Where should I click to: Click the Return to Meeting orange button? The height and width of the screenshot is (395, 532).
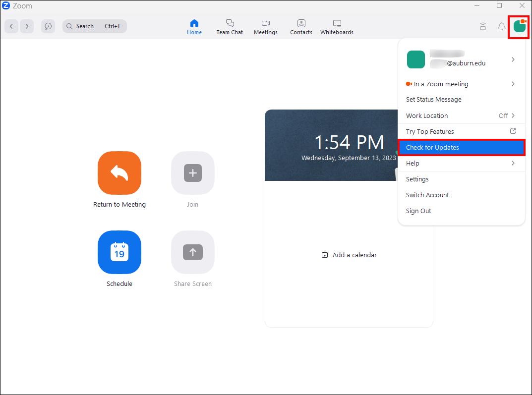coord(119,173)
